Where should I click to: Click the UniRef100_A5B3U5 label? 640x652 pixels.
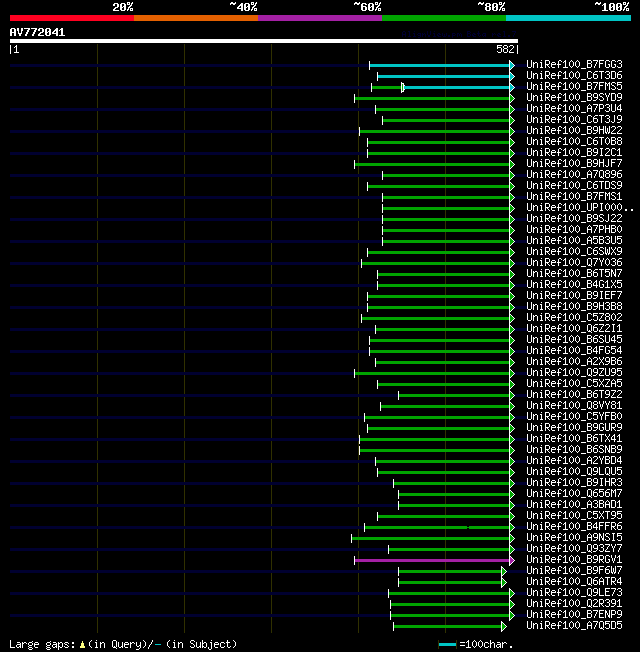tap(574, 241)
